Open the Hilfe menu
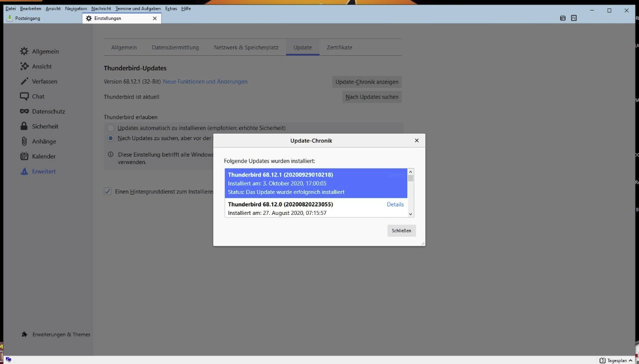639x364 pixels. click(x=186, y=8)
